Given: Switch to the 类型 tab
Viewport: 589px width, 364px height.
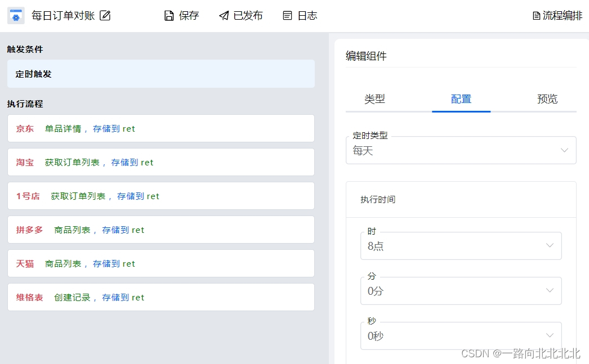Looking at the screenshot, I should [x=374, y=99].
